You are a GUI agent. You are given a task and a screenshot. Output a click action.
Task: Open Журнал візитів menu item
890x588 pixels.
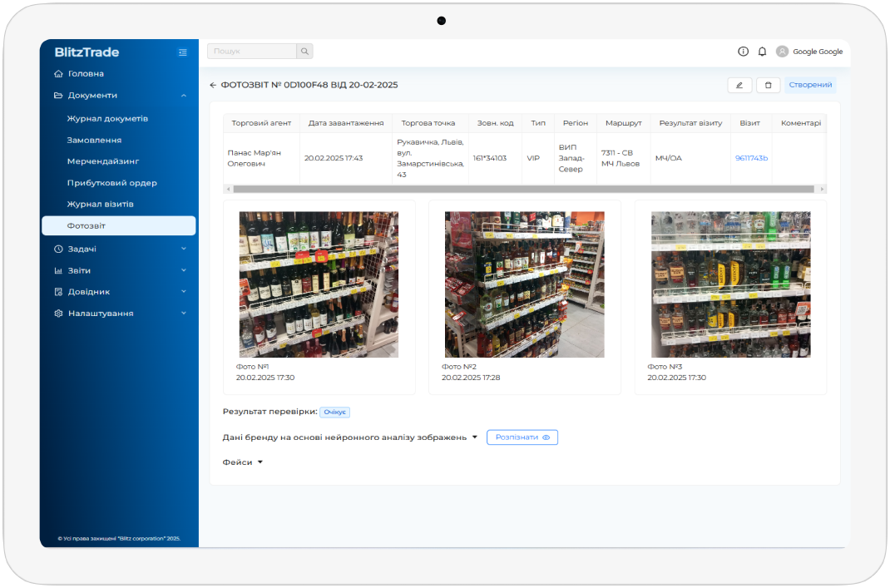(x=100, y=204)
